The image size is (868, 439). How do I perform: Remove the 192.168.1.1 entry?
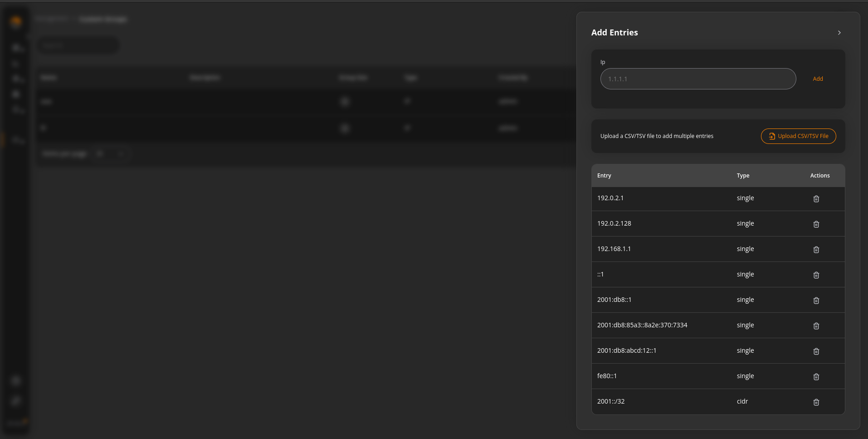(816, 250)
